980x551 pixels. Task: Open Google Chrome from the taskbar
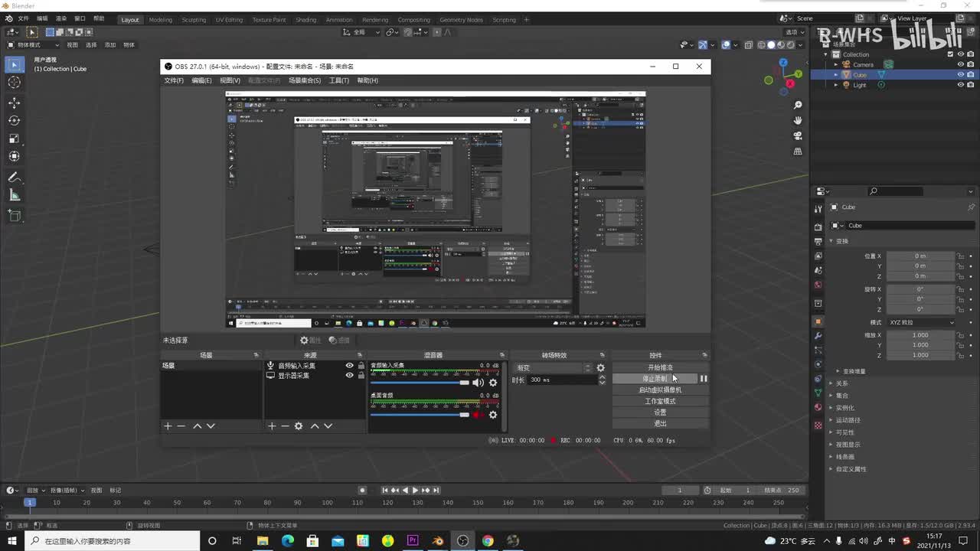pyautogui.click(x=488, y=541)
